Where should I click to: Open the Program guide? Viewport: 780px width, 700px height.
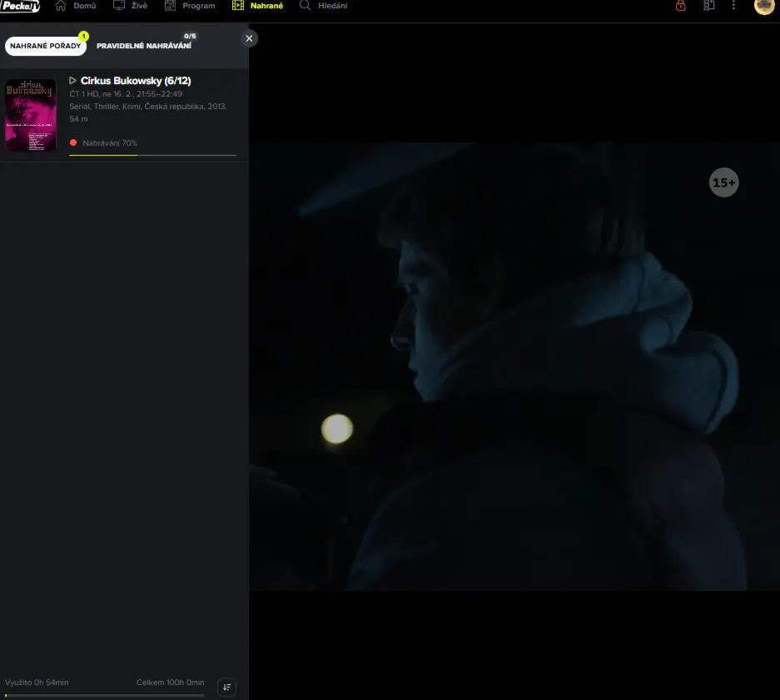[x=190, y=6]
